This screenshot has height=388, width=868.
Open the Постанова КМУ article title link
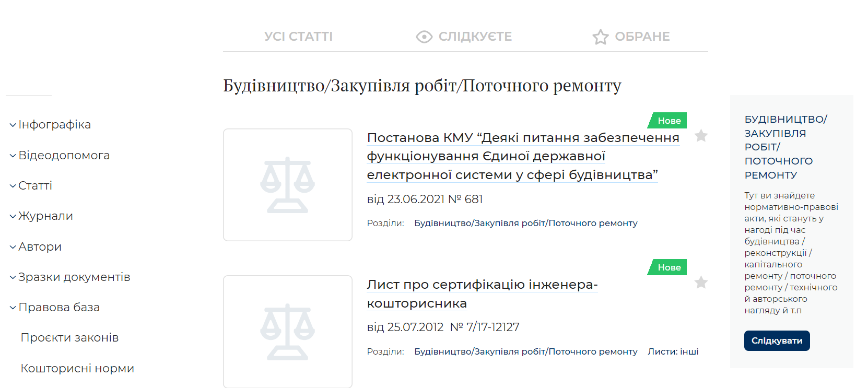[x=523, y=156]
